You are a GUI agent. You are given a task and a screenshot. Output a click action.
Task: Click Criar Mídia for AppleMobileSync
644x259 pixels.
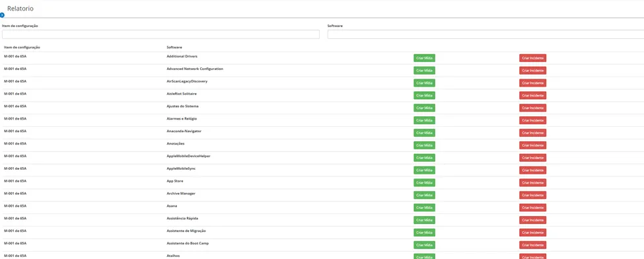[424, 170]
